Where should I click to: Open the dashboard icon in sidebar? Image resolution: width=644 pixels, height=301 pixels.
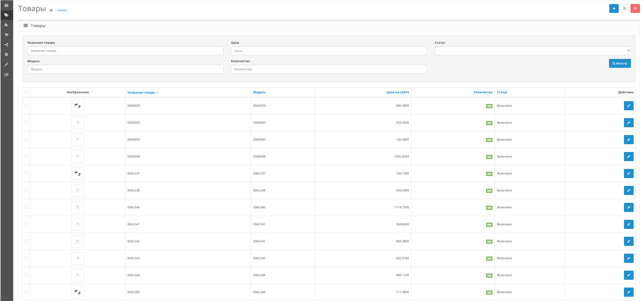coord(7,5)
